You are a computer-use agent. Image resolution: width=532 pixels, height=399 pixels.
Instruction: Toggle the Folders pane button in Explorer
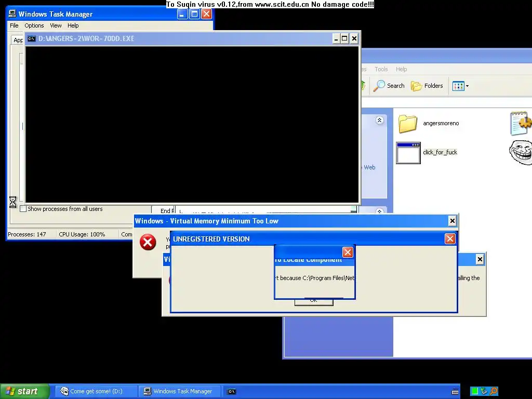[x=427, y=86]
